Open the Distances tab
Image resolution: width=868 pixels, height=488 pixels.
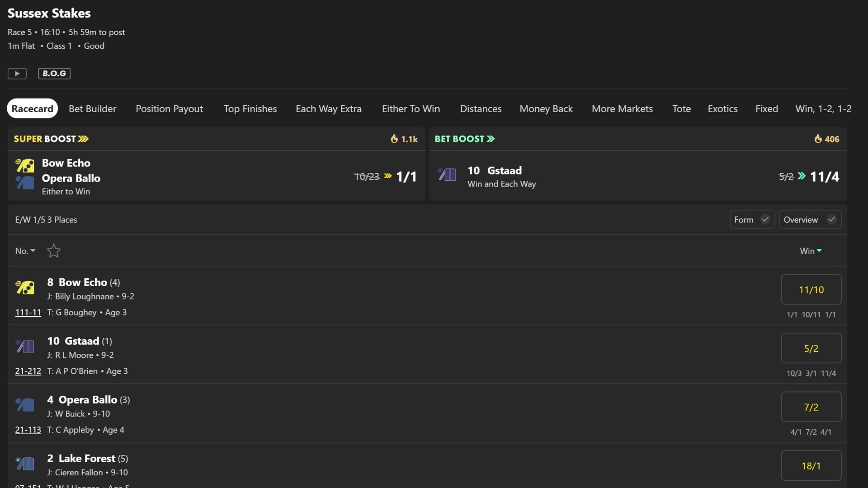(x=481, y=108)
